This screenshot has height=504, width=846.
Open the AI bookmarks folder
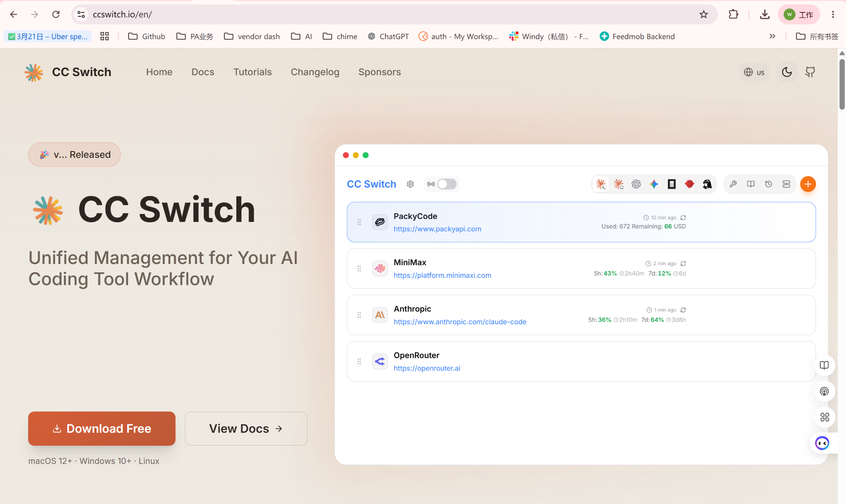302,36
